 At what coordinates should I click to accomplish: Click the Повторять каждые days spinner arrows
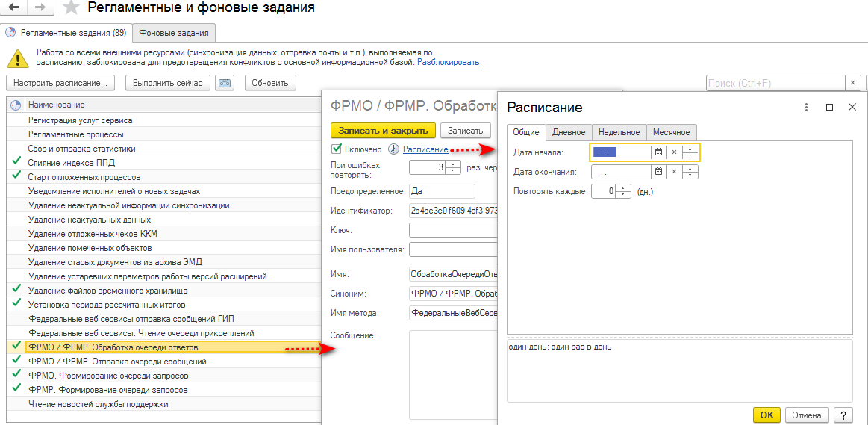coord(625,191)
